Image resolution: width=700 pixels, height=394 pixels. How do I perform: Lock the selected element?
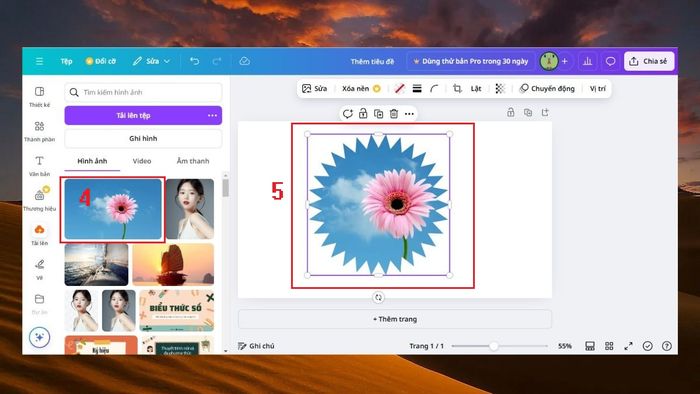(x=363, y=114)
